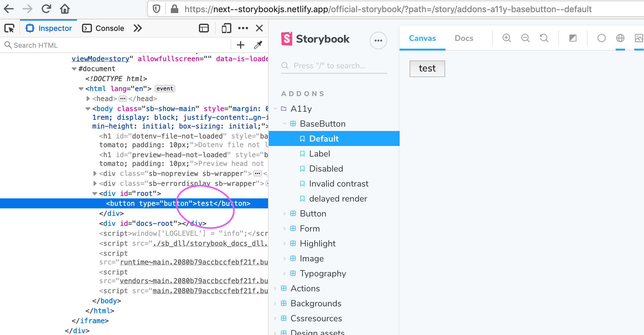This screenshot has width=644, height=335.
Task: Open the Storybook overflow menu
Action: pyautogui.click(x=378, y=41)
